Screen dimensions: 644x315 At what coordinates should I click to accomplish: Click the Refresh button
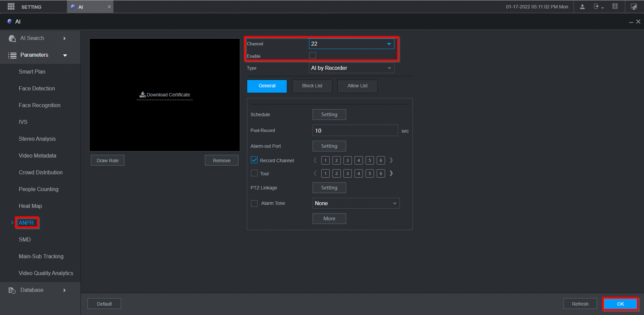coord(580,304)
